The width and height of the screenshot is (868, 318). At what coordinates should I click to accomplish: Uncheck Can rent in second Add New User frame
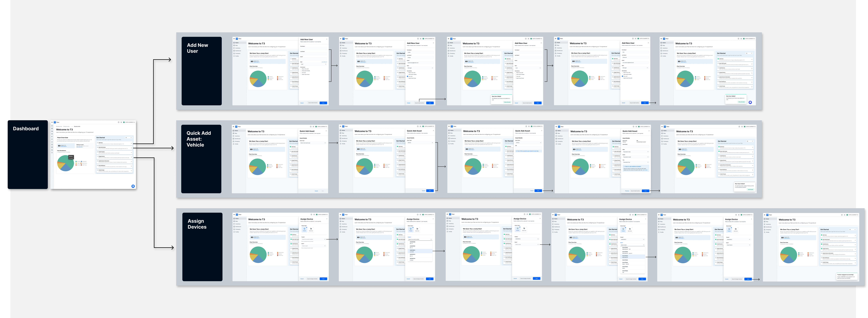click(407, 77)
